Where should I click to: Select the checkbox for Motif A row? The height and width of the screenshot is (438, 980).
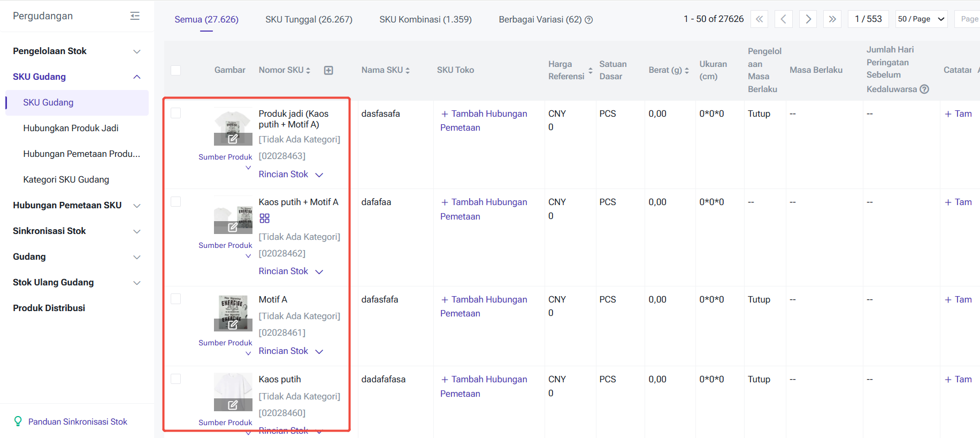click(x=175, y=299)
